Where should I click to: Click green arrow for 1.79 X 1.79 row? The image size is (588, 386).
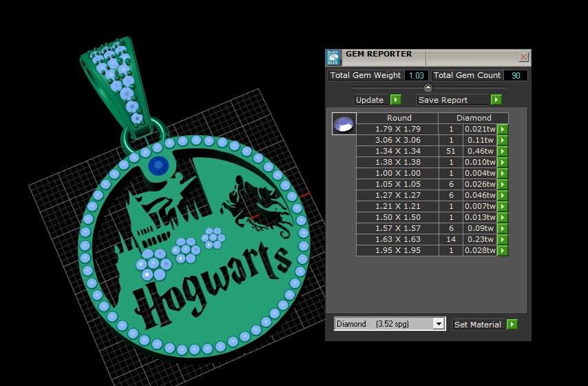(x=503, y=129)
